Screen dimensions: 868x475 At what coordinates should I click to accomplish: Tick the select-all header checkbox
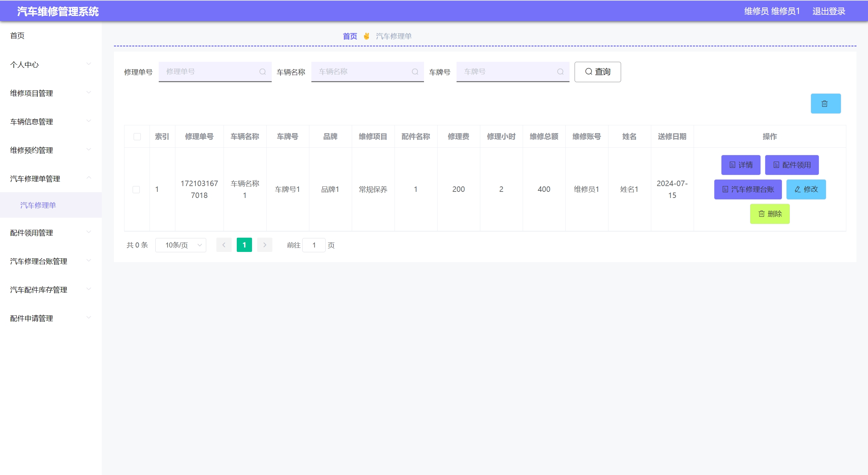(x=137, y=136)
